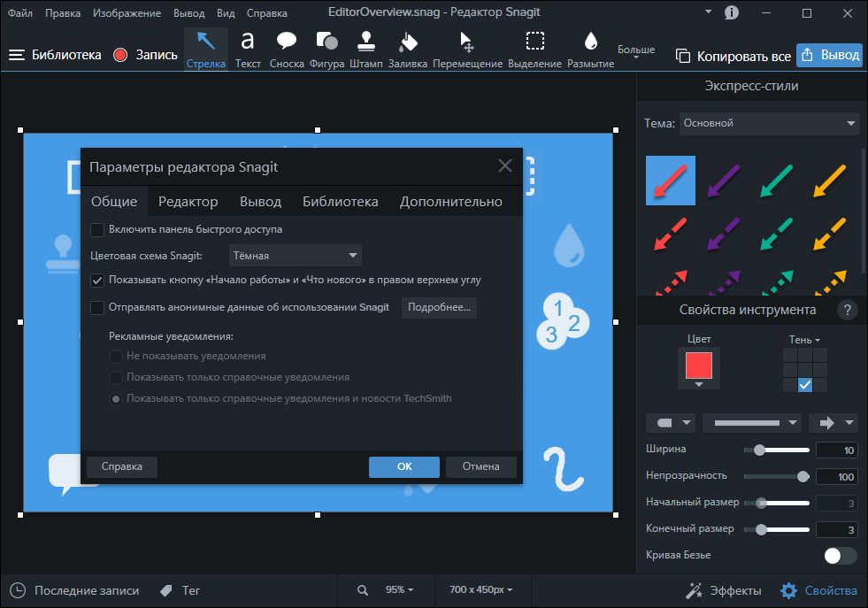The image size is (868, 608).
Task: Click the Непрозрачность opacity slider
Action: tap(777, 477)
